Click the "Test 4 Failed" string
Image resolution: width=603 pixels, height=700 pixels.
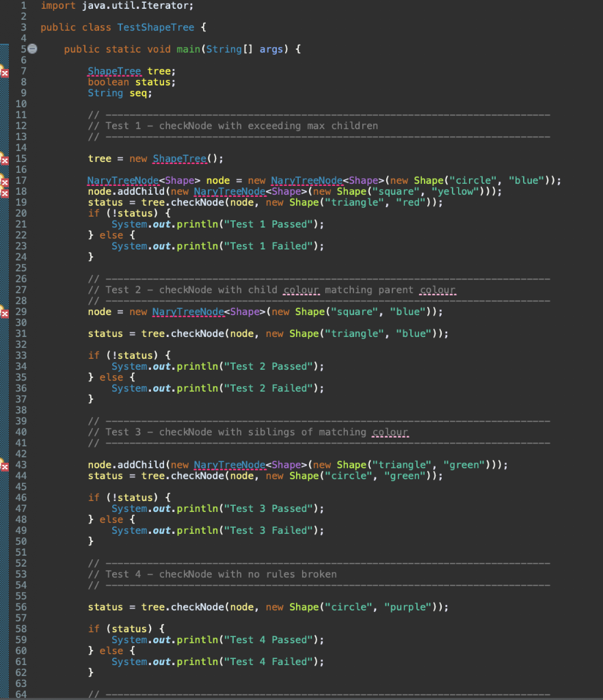pos(268,662)
